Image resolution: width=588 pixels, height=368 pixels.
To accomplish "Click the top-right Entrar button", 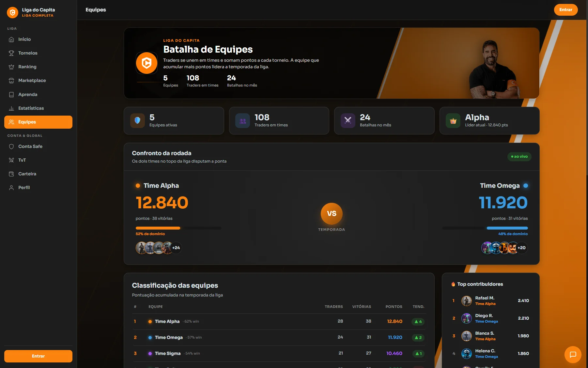I will [x=565, y=10].
